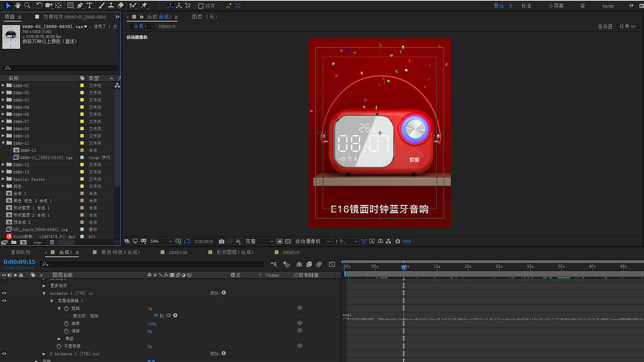Screen dimensions: 644x362
Task: Take snapshot with camera icon in viewer
Action: (222, 241)
